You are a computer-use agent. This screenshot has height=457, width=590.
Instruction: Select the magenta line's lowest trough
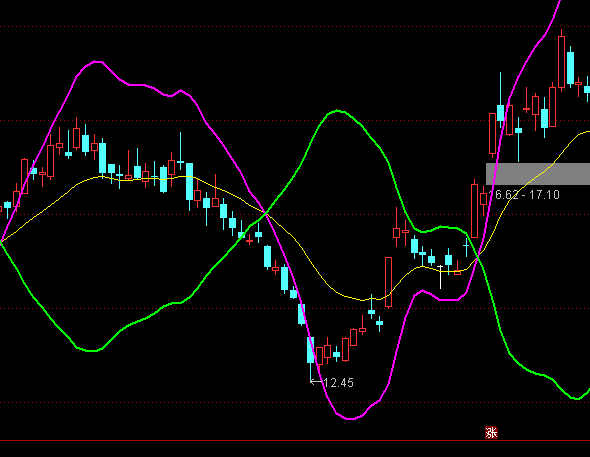[x=350, y=418]
